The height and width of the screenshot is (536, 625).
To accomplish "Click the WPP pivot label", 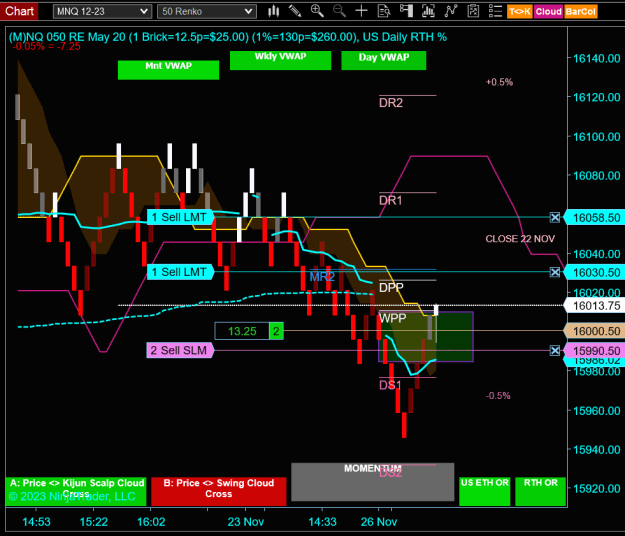I will coord(393,318).
